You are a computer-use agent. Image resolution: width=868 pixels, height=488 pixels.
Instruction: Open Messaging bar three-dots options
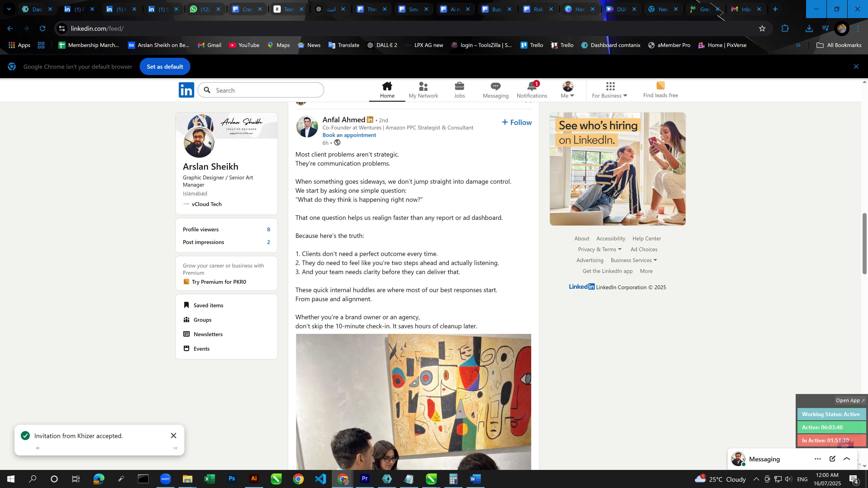817,459
